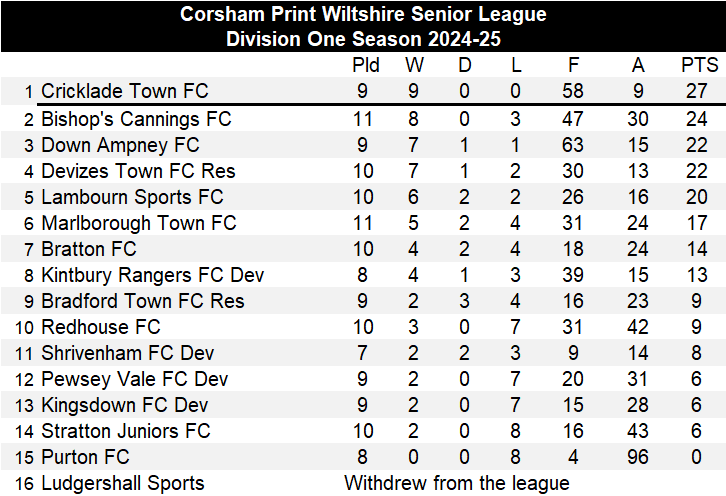
Task: Select Bradford Town FC Res
Action: pyautogui.click(x=142, y=301)
